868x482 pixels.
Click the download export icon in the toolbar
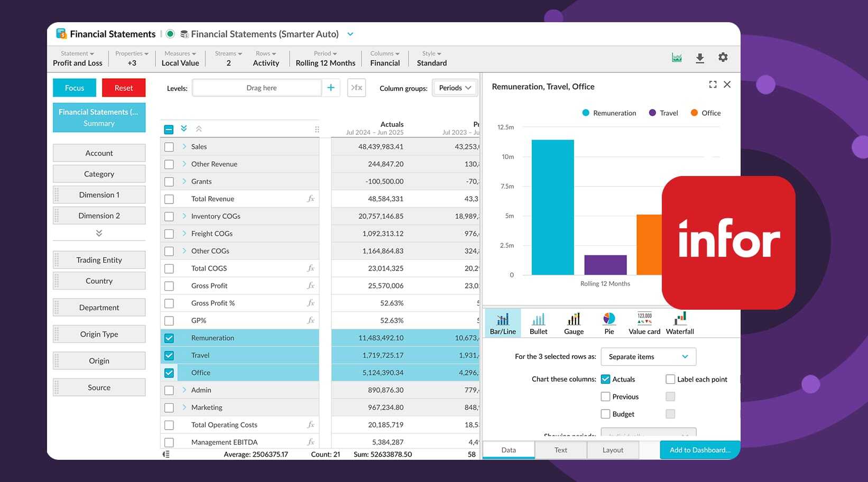[700, 58]
